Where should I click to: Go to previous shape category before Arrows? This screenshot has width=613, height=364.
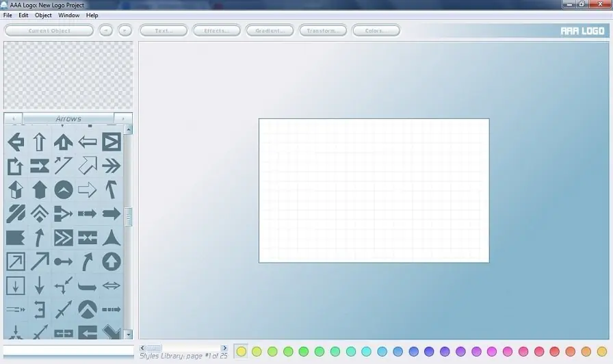tap(13, 118)
